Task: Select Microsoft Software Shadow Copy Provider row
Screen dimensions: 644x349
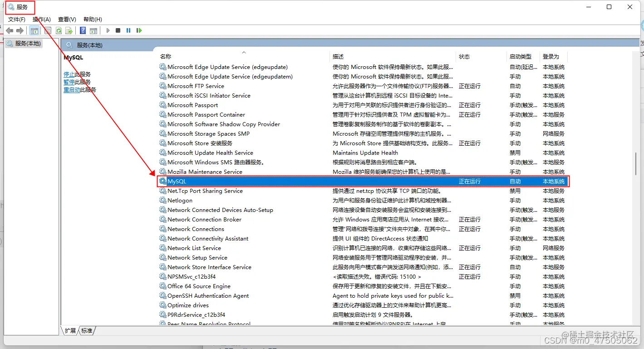Action: (363, 124)
